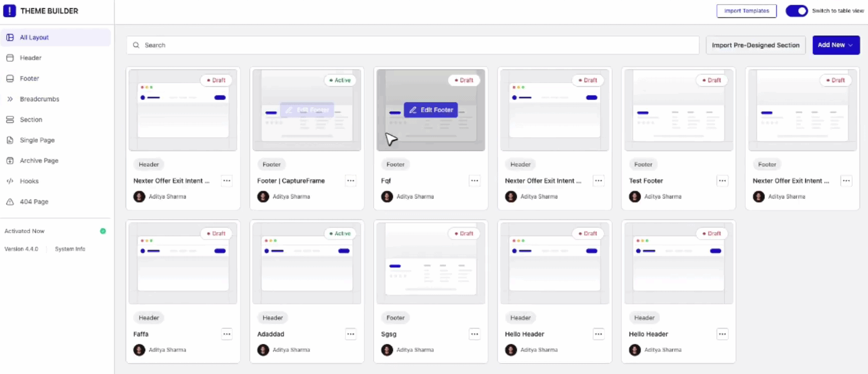This screenshot has height=374, width=868.
Task: Open options menu for Adaddad card
Action: [351, 334]
